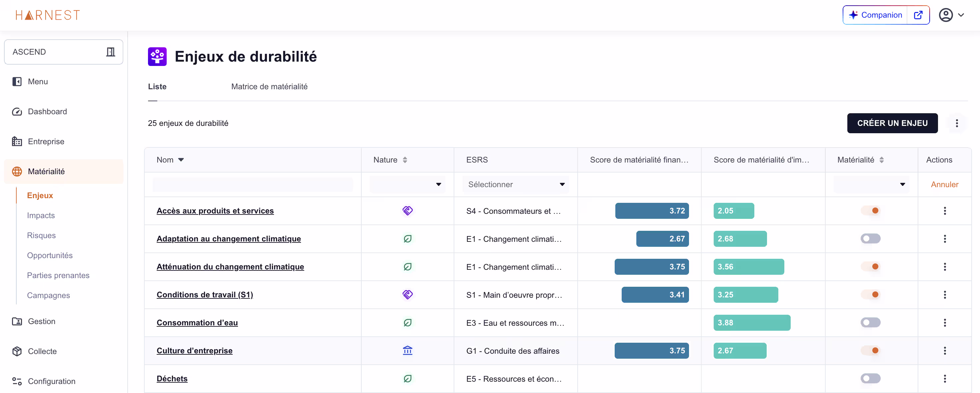The width and height of the screenshot is (980, 393).
Task: Open the Atténuation du changement climatique link
Action: pos(230,267)
